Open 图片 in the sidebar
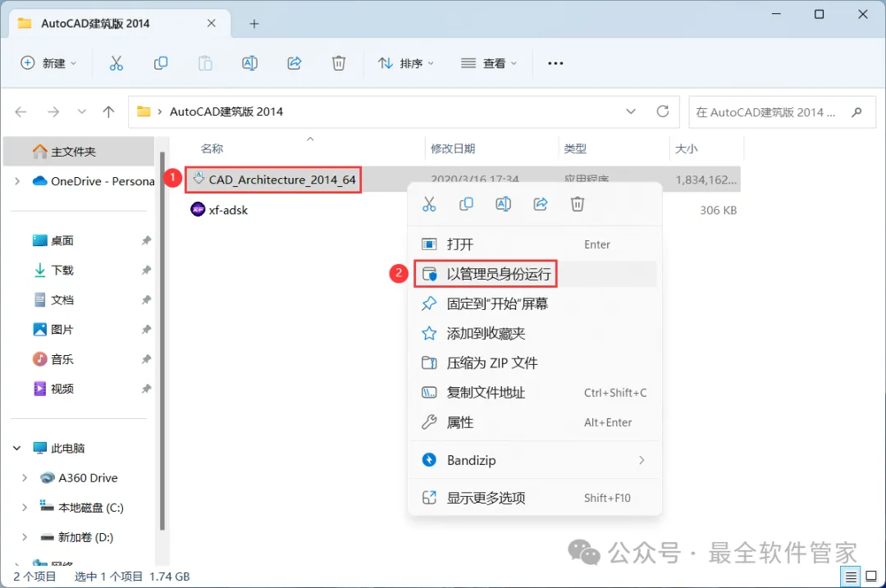886x588 pixels. [62, 330]
